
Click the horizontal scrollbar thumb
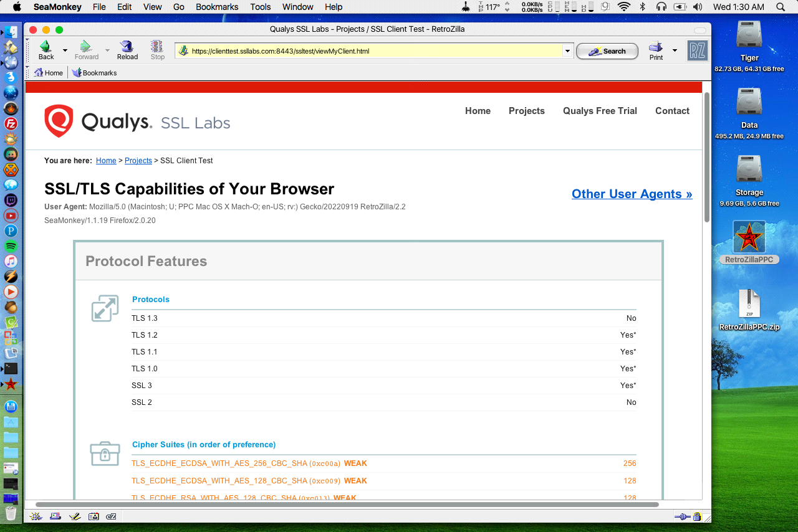tap(347, 505)
